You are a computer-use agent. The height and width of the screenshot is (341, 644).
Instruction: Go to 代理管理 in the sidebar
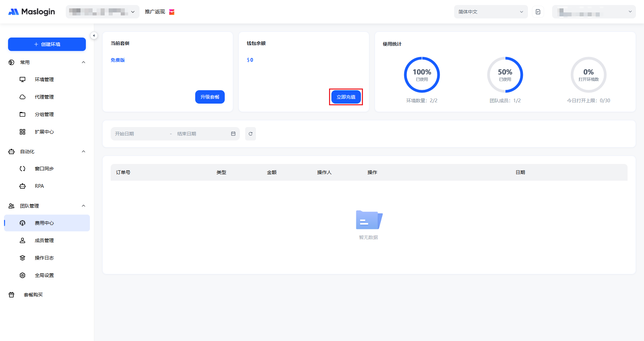[x=44, y=97]
